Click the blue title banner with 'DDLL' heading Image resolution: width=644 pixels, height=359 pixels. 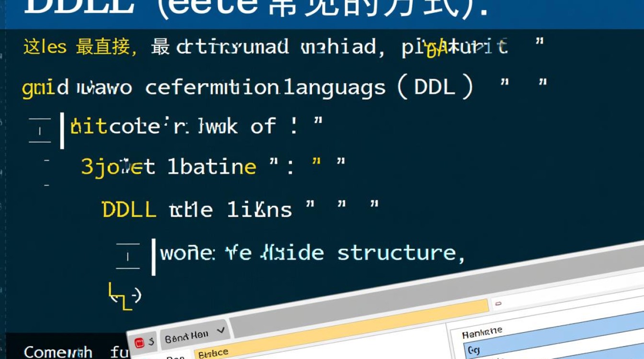[x=322, y=13]
